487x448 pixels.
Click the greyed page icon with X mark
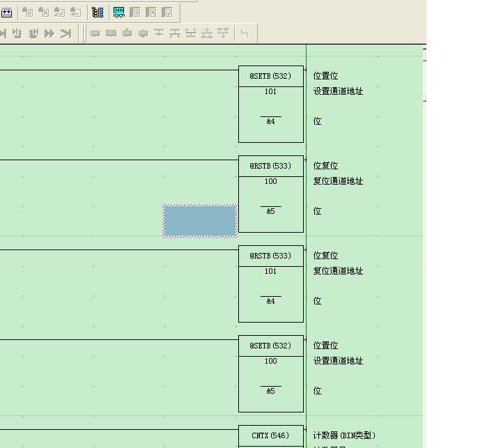point(151,12)
